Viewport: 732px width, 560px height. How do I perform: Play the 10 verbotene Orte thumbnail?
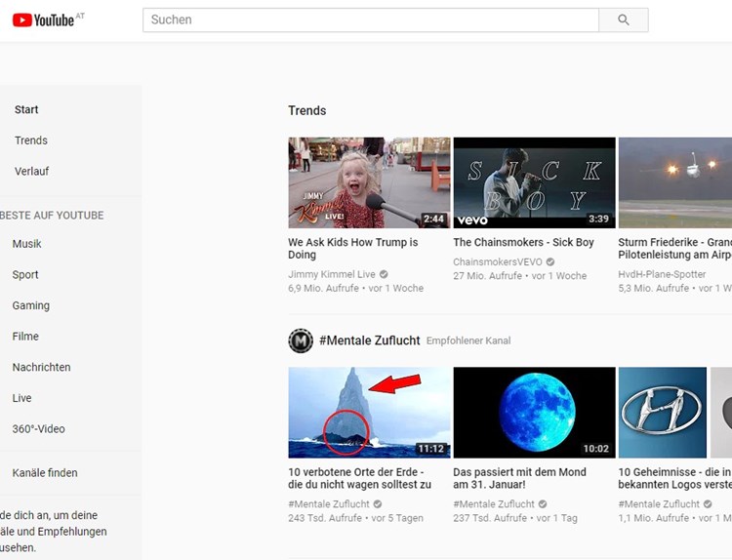pos(369,413)
